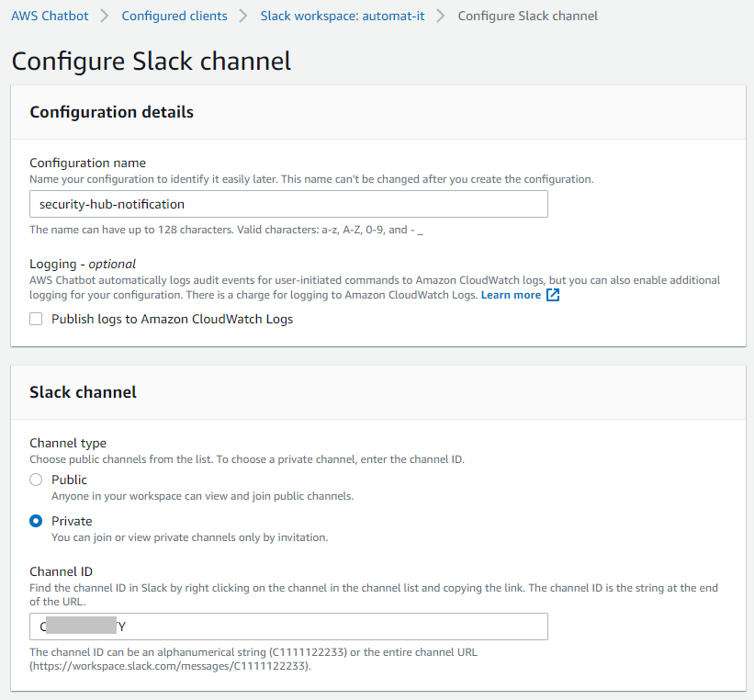Click the Channel ID input field

(x=288, y=627)
